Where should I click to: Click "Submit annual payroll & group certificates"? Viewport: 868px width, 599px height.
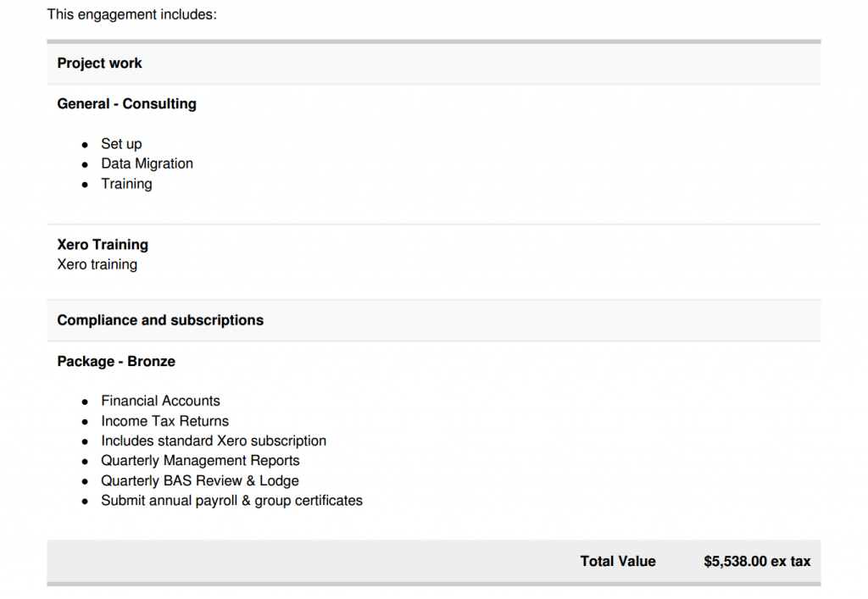click(231, 501)
